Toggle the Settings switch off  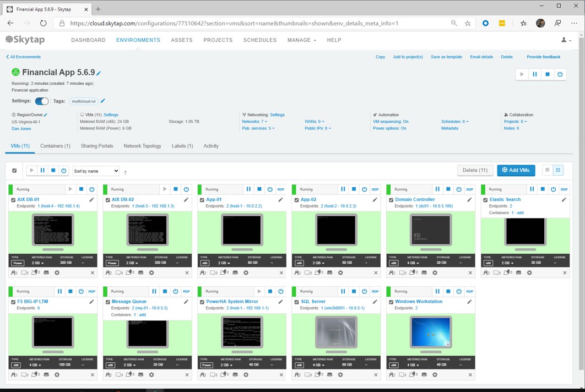coord(42,101)
